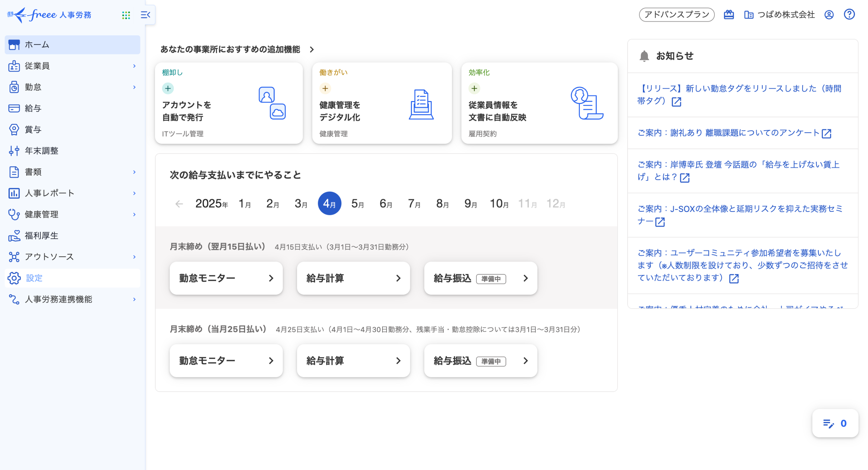This screenshot has height=470, width=868.
Task: Expand the 勤怠 sidebar submenu
Action: [x=134, y=87]
